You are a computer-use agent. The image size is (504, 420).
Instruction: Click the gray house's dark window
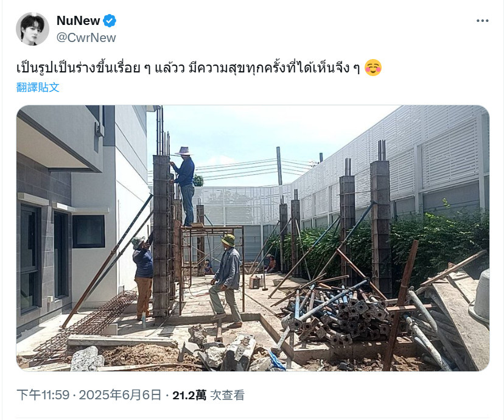pyautogui.click(x=88, y=231)
